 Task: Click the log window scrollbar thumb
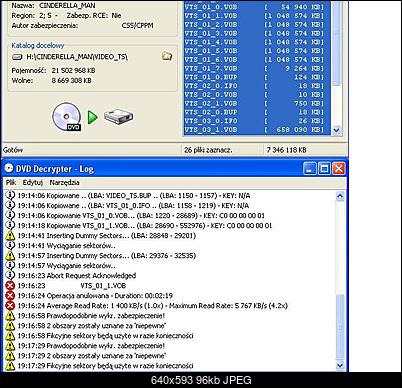pos(340,327)
